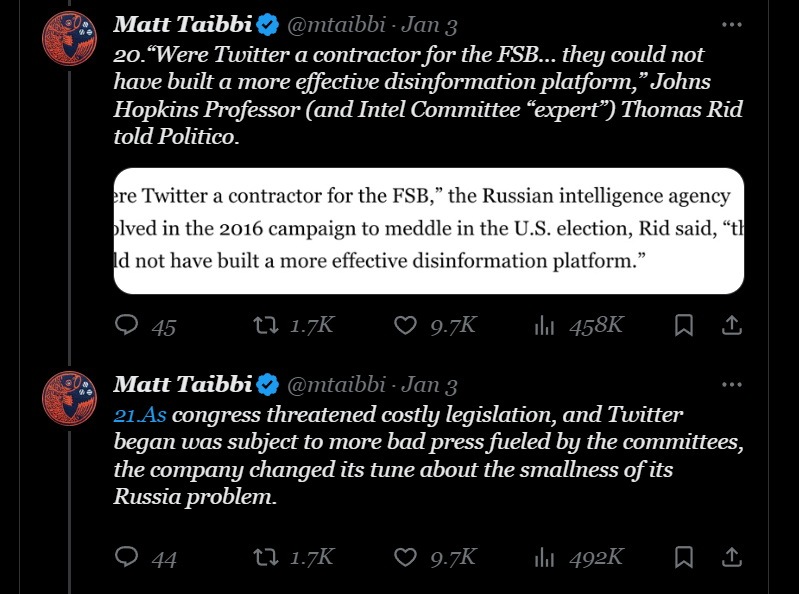
Task: Retweet the tweet numbered 20
Action: (x=265, y=325)
